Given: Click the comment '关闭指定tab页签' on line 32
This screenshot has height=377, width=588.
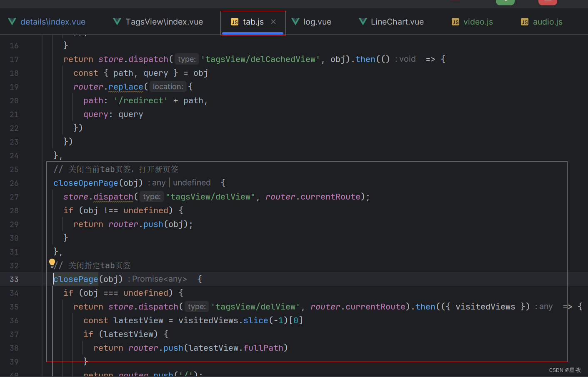Looking at the screenshot, I should (x=100, y=265).
